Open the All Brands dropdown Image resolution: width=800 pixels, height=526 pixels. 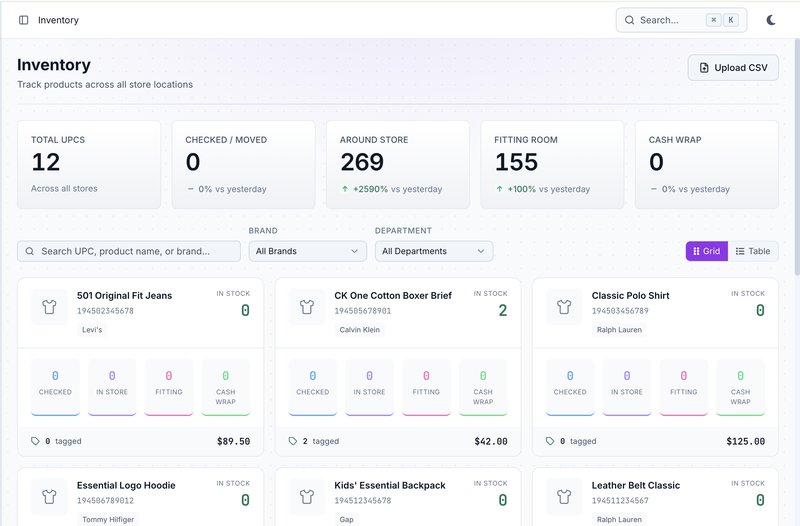pyautogui.click(x=307, y=251)
